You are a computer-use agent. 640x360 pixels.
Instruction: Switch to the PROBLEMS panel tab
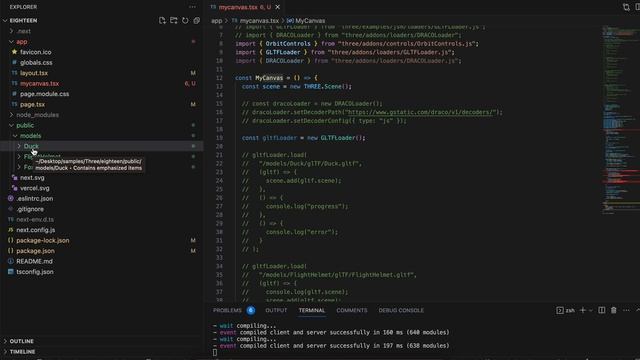[227, 311]
